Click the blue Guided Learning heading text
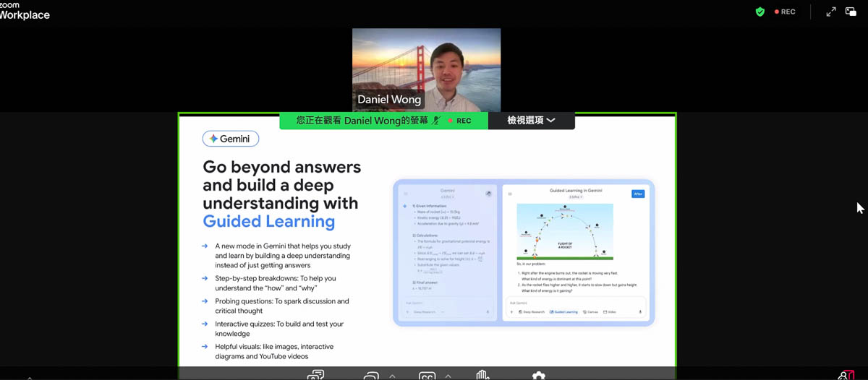 [x=269, y=221]
